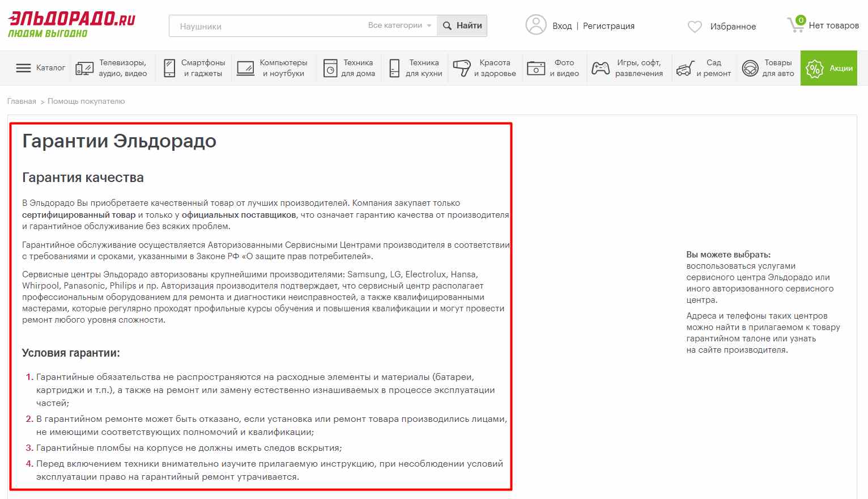Open the Каталог menu label
868x499 pixels.
tap(50, 67)
